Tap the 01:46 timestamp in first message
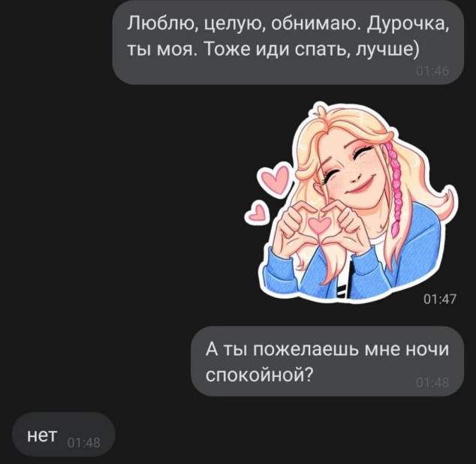 [x=432, y=71]
